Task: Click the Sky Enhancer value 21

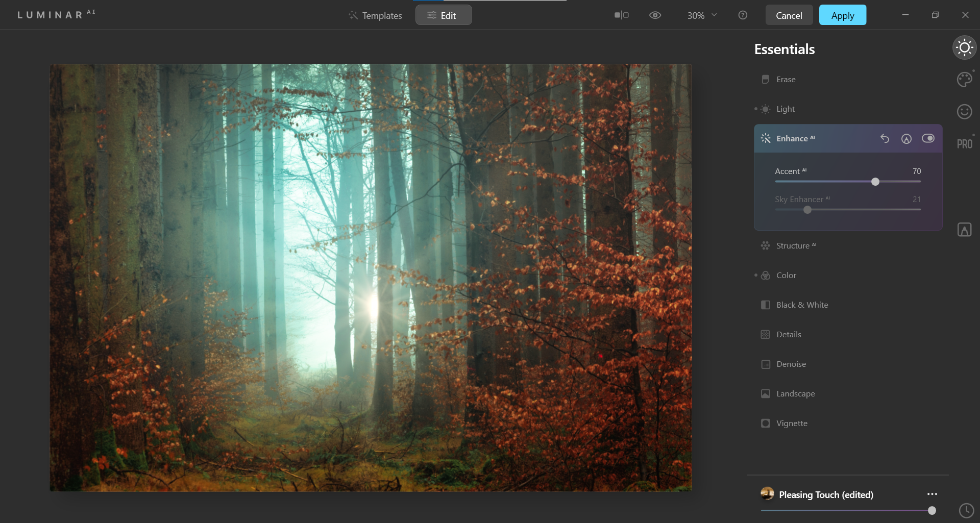Action: pos(917,200)
